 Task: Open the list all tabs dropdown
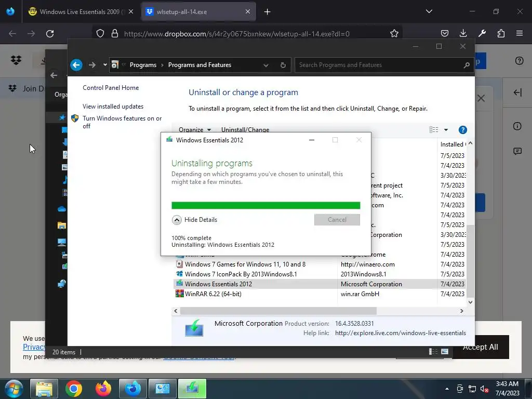[x=429, y=11]
